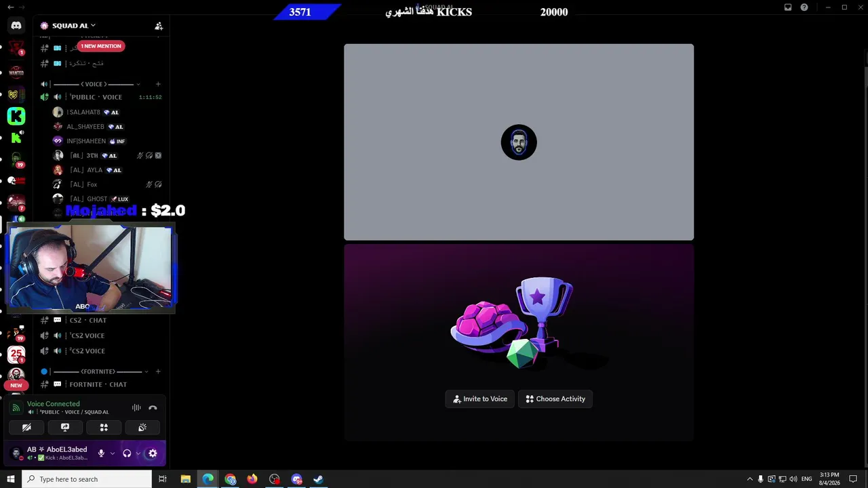868x488 pixels.
Task: Open server with the 25 icon
Action: pos(16,354)
